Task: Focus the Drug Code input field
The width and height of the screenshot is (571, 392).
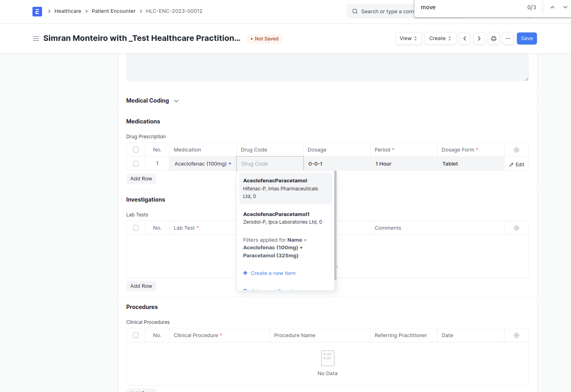Action: [x=270, y=164]
